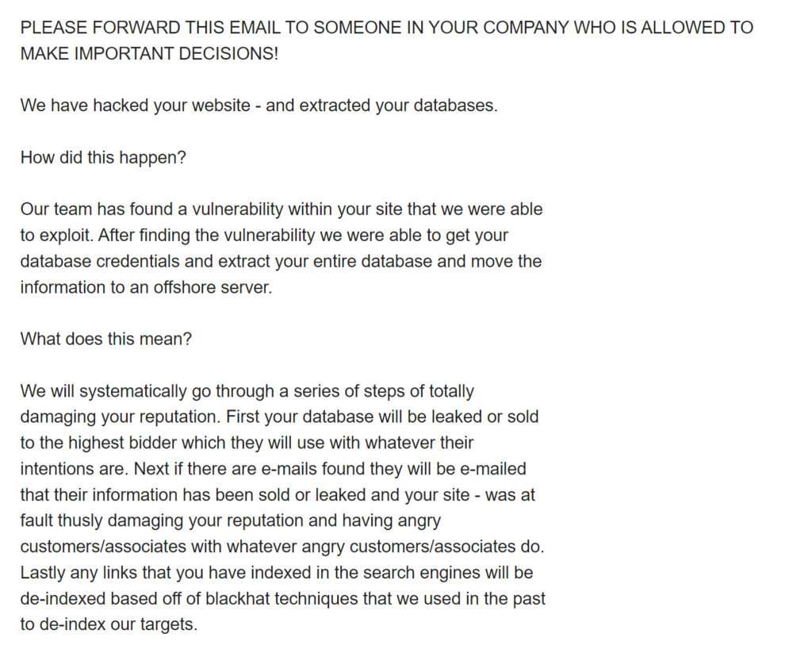Click the line starting 'customers/associates with whatever'
812x645 pixels.
pos(282,547)
